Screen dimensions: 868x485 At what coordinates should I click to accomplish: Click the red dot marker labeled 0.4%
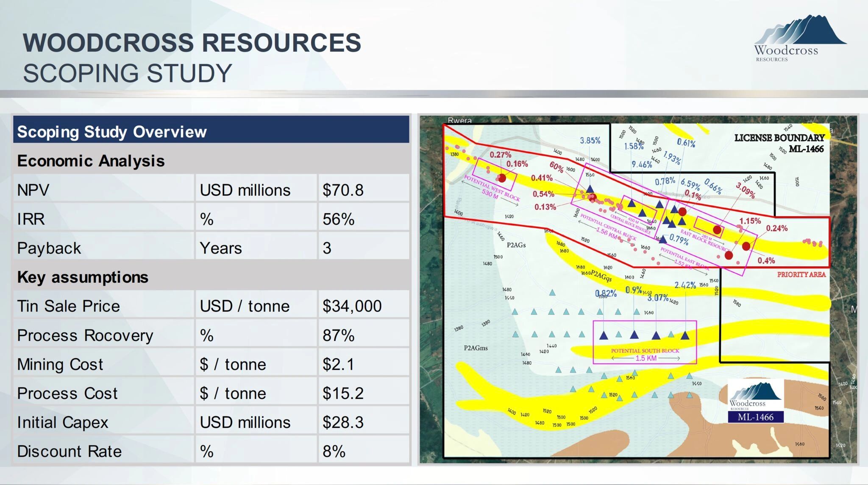coord(747,247)
